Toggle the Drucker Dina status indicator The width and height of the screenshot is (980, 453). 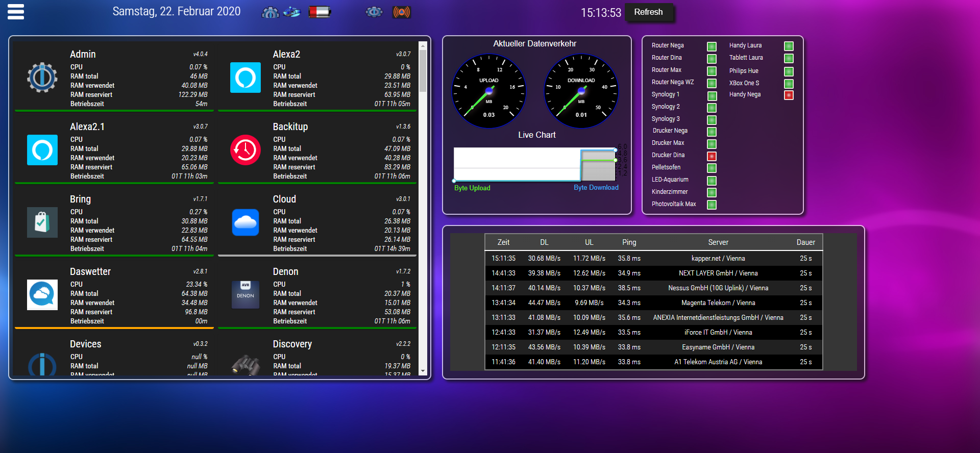click(712, 156)
